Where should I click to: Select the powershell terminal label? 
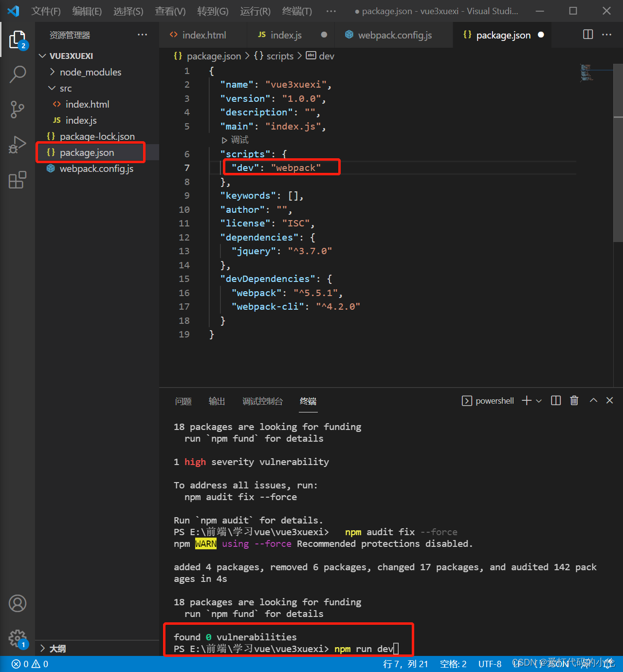point(488,401)
